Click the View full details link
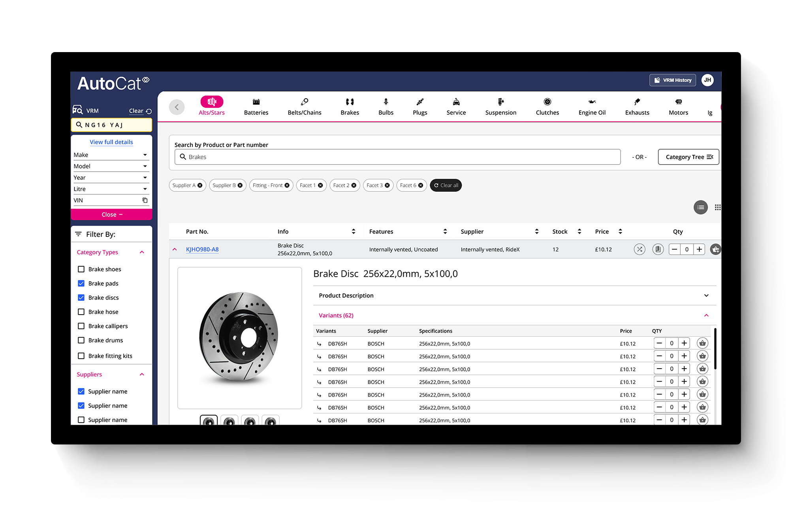Screen dimensions: 790x532 tap(111, 142)
